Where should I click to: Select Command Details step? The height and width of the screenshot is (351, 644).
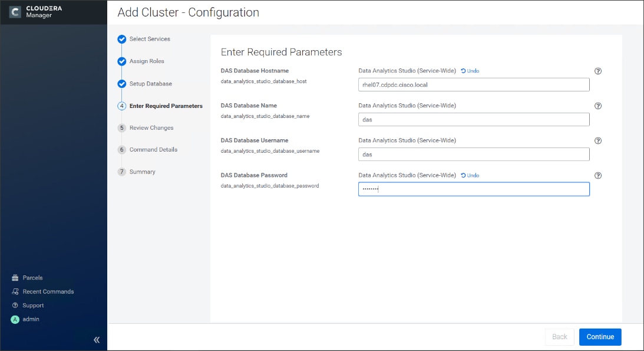pyautogui.click(x=154, y=150)
